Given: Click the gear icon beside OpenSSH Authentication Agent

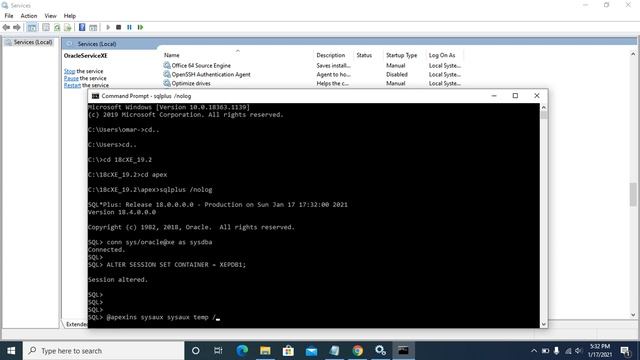Looking at the screenshot, I should pos(167,74).
